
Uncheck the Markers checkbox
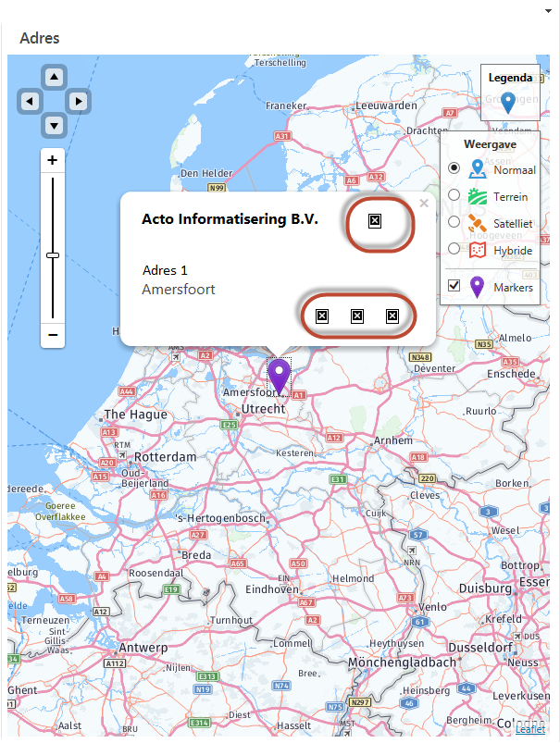[x=454, y=285]
